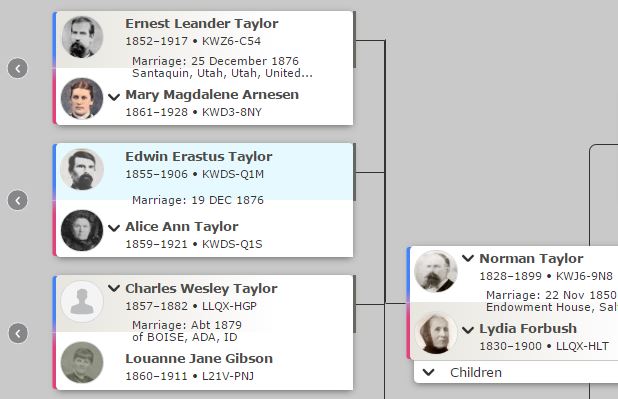Image resolution: width=618 pixels, height=399 pixels.
Task: Collapse the Children section chevron
Action: 428,372
